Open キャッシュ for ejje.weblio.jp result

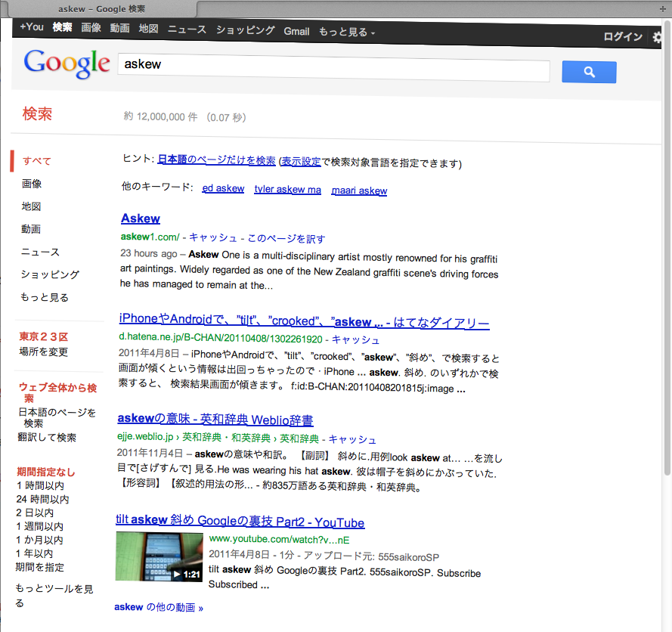pyautogui.click(x=352, y=439)
